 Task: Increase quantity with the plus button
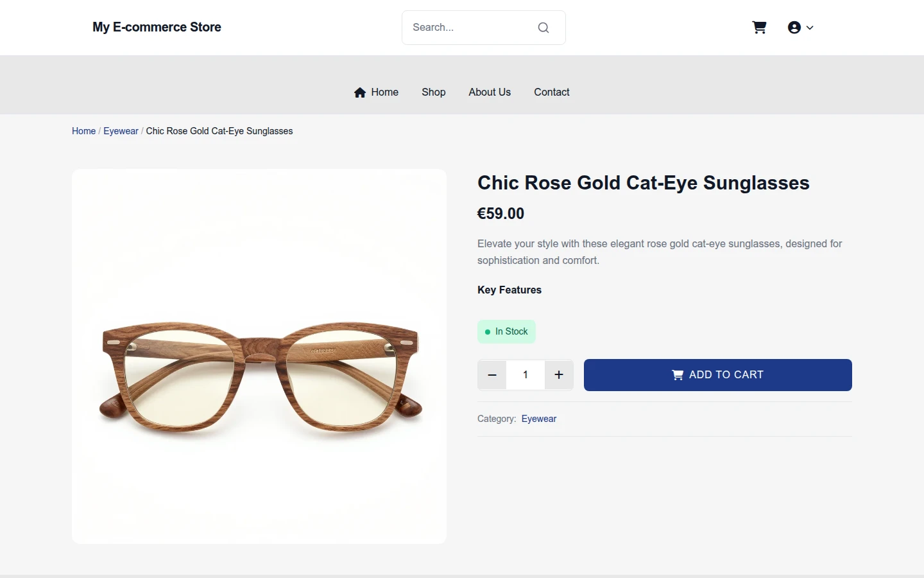559,375
